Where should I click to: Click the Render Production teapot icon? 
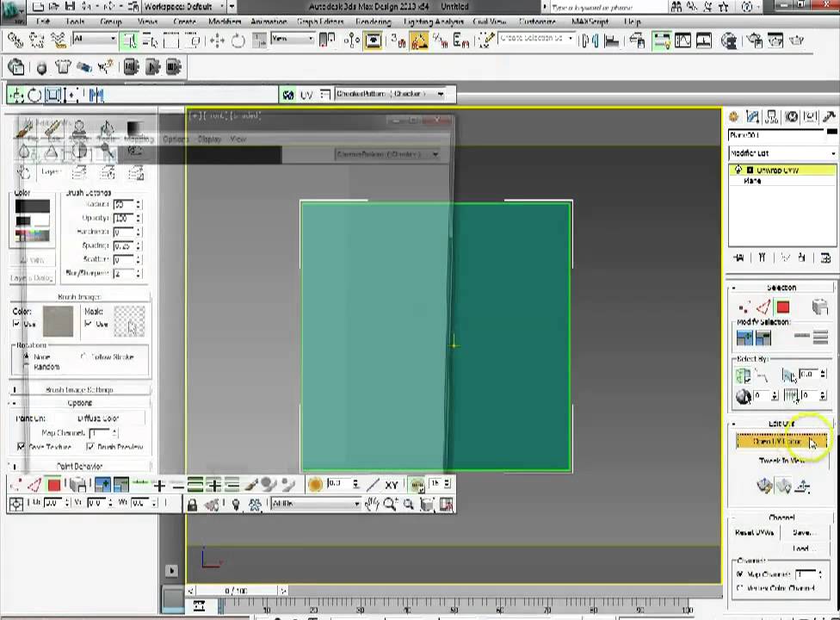[x=797, y=40]
